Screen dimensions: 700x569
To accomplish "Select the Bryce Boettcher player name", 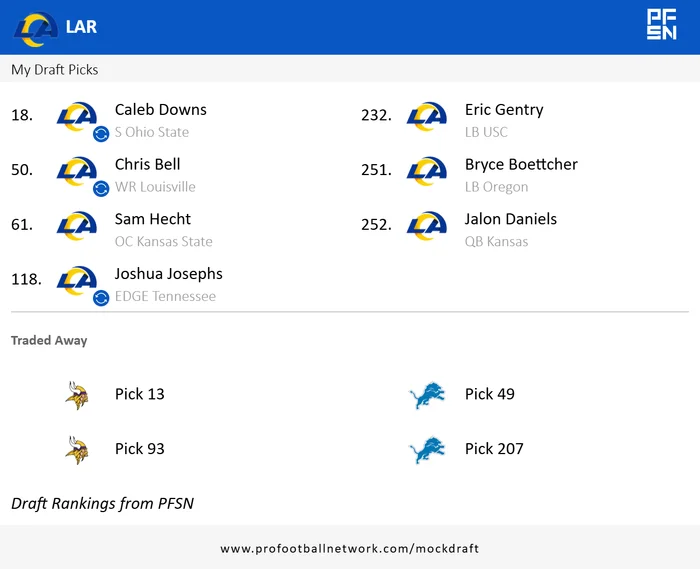I will point(521,165).
